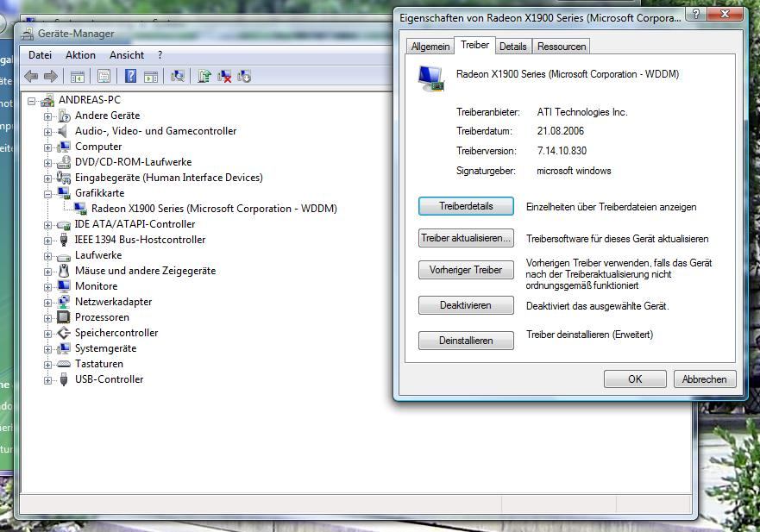The image size is (760, 532).
Task: Click the speaker icon for Audio-, Video- und Gamecontroller
Action: (x=62, y=131)
